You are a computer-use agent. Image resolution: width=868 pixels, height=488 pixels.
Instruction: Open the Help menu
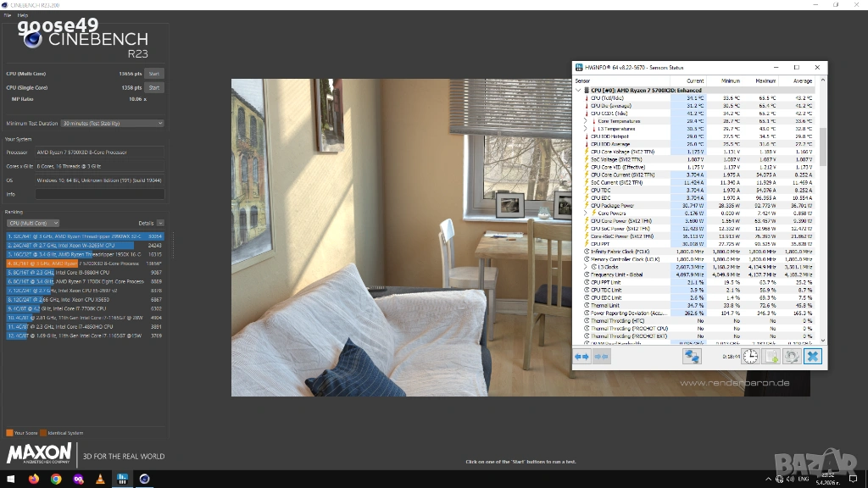[22, 15]
